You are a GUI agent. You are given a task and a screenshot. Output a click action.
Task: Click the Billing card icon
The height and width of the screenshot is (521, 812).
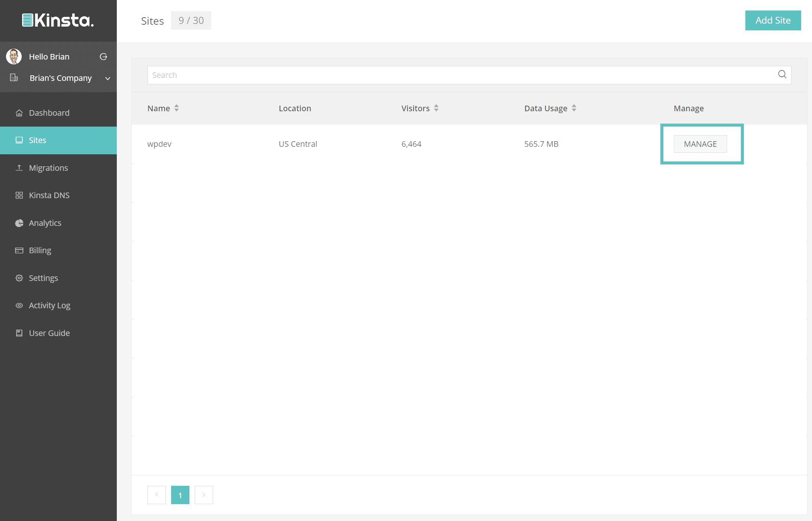point(19,250)
